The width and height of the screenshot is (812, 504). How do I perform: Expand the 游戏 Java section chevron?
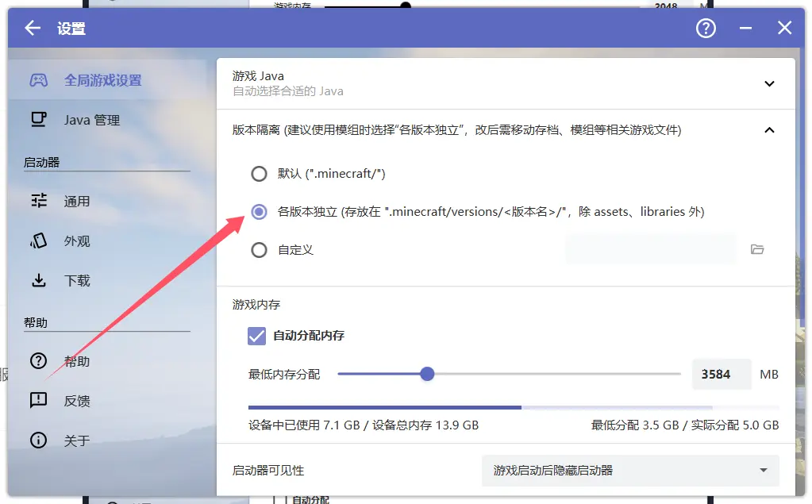[768, 83]
